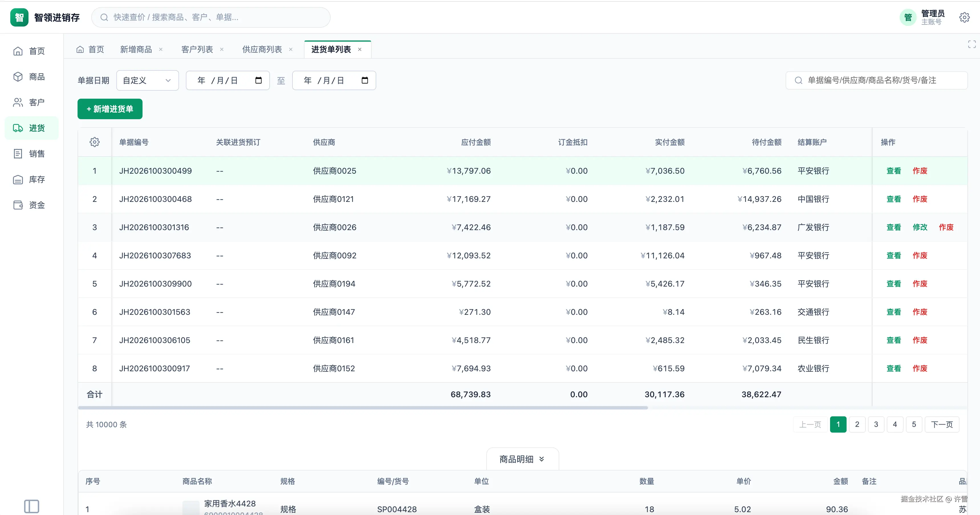Click the 智领进销存 green logo icon
The height and width of the screenshot is (515, 980).
(19, 17)
